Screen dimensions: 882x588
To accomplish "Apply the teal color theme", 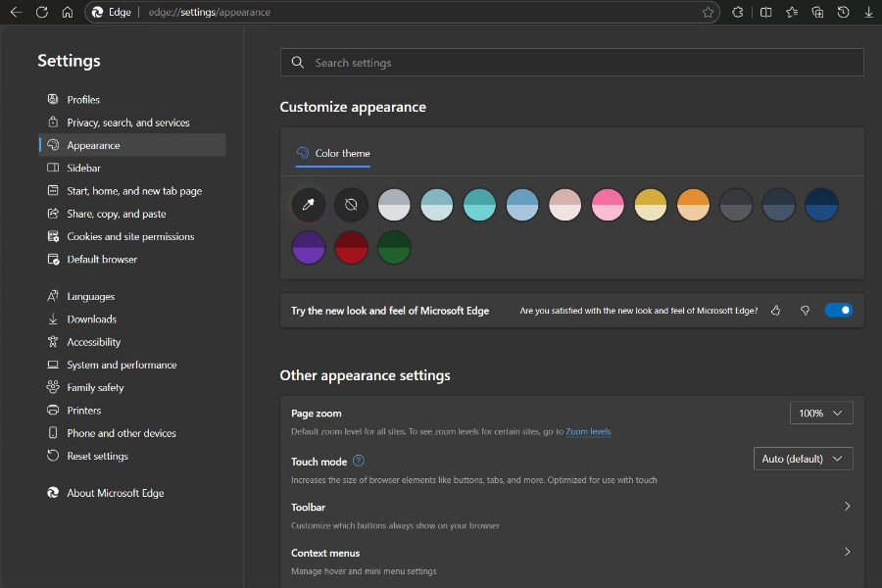I will pyautogui.click(x=479, y=204).
